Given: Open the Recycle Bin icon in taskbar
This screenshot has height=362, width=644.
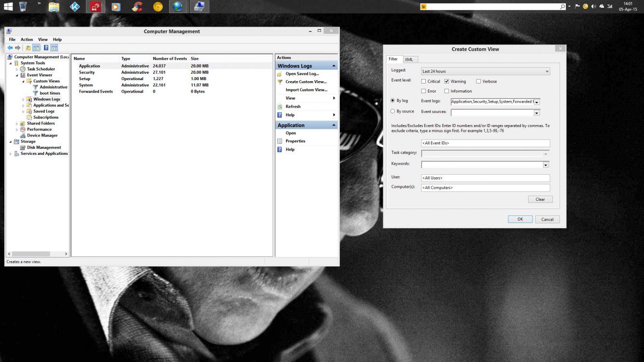Looking at the screenshot, I should pos(23,6).
